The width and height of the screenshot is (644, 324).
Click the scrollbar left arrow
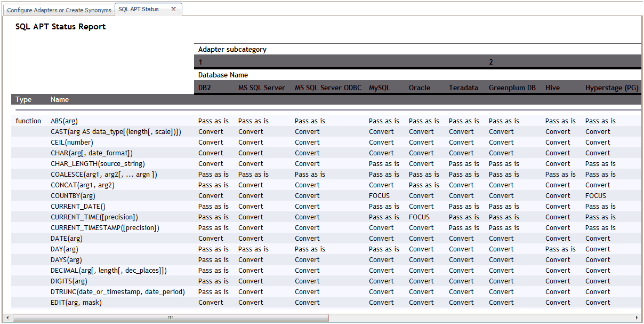[7, 318]
